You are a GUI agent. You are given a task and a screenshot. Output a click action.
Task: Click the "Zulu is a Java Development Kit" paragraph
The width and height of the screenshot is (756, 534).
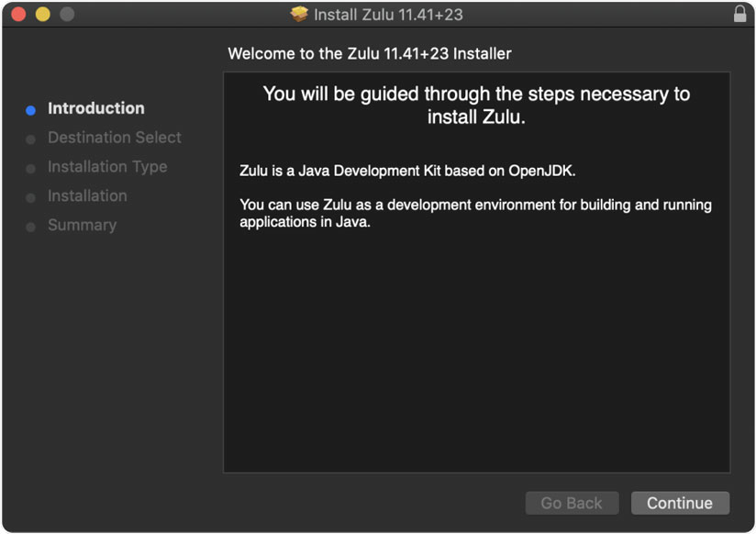[407, 171]
